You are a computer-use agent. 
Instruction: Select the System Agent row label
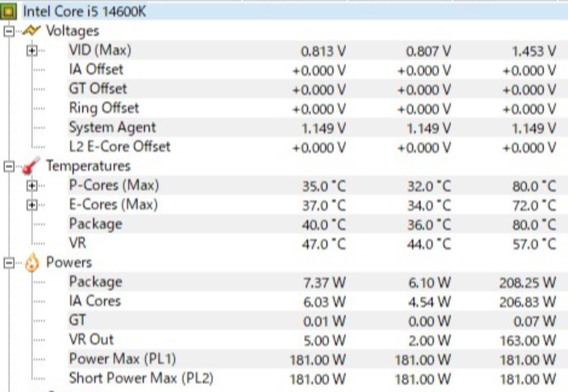(112, 128)
